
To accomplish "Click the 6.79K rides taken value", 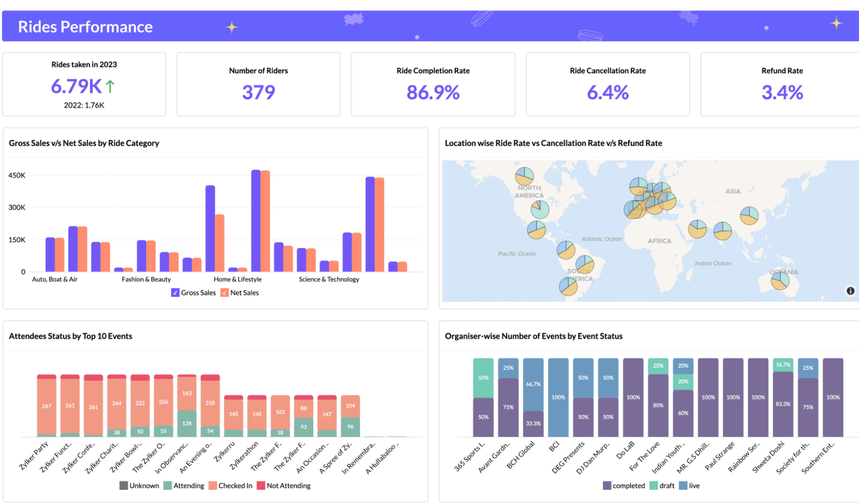I will (76, 86).
